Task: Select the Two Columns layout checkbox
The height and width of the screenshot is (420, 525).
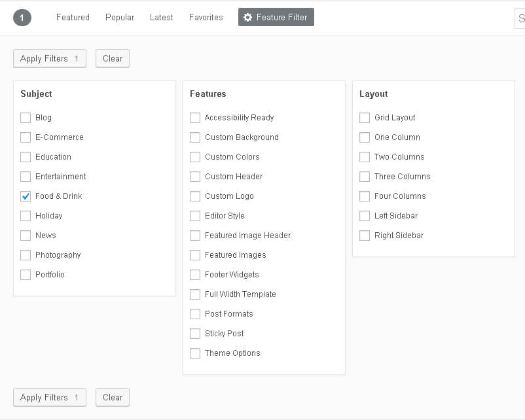Action: click(365, 157)
